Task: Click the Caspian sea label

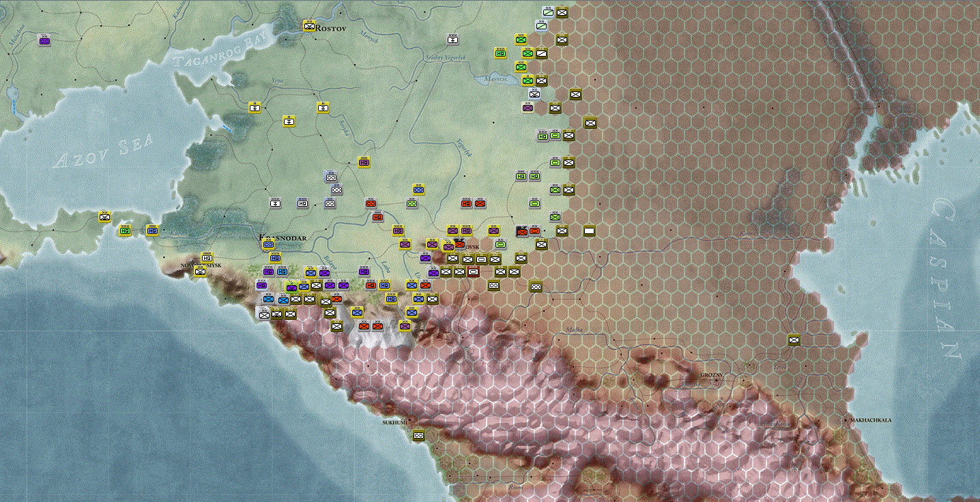Action: tap(947, 279)
